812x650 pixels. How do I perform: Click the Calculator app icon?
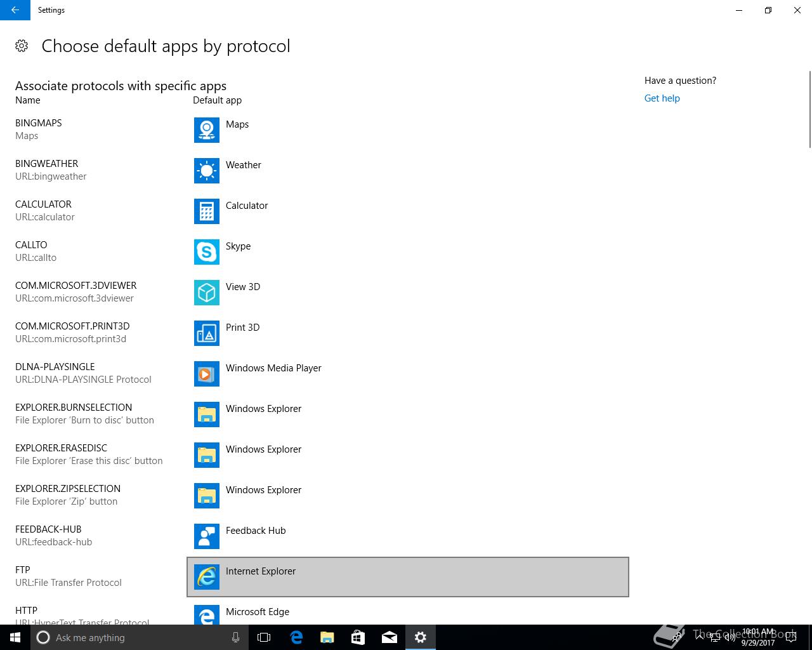pos(207,211)
